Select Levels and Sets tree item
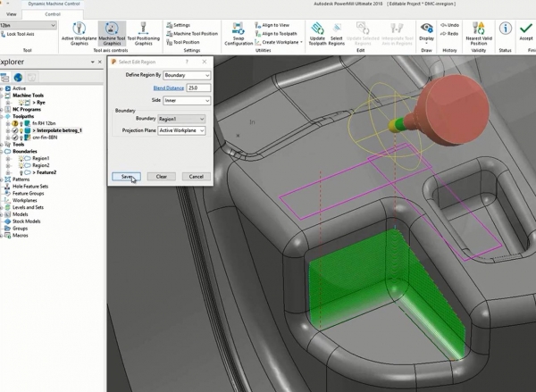 coord(28,207)
